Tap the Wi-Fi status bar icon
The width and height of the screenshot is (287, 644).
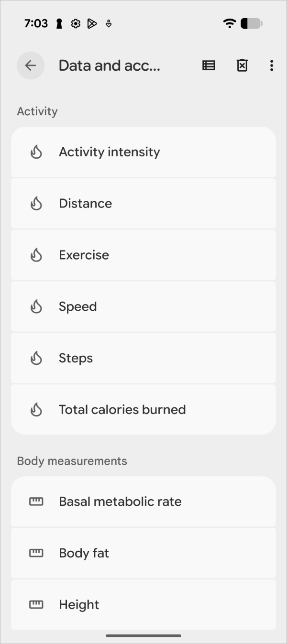coord(230,23)
